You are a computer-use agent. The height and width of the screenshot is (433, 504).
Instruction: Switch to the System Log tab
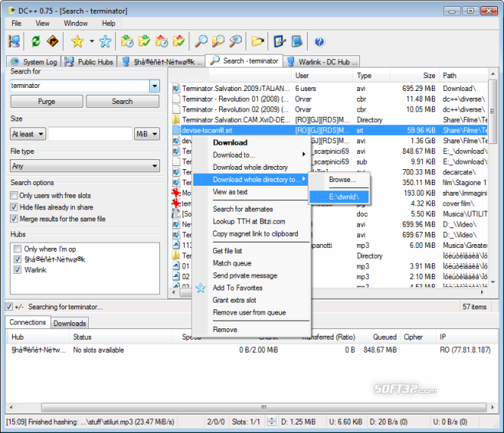pyautogui.click(x=33, y=61)
